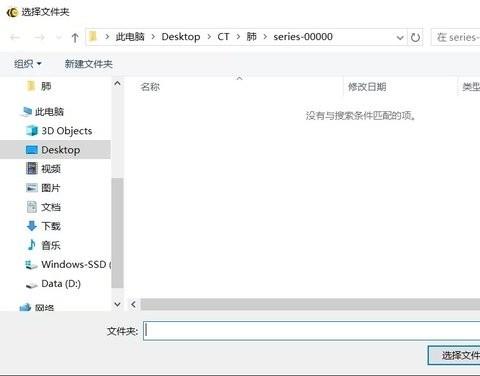
Task: Select series-00000 in the breadcrumb
Action: [303, 36]
